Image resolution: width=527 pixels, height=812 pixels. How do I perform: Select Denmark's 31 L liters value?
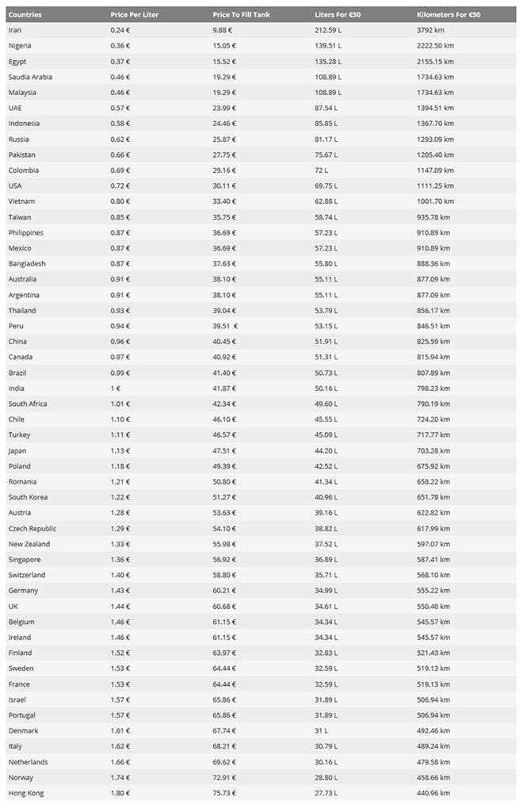(322, 730)
